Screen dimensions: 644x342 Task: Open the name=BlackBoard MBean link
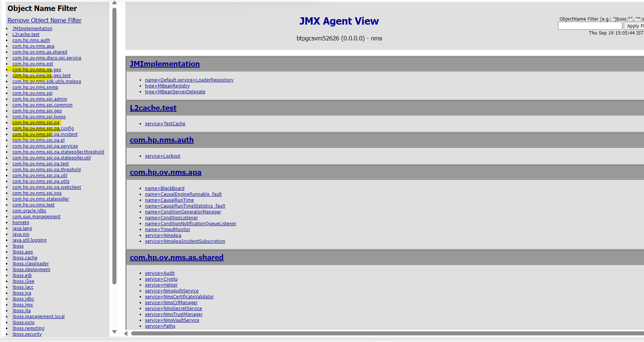point(165,188)
